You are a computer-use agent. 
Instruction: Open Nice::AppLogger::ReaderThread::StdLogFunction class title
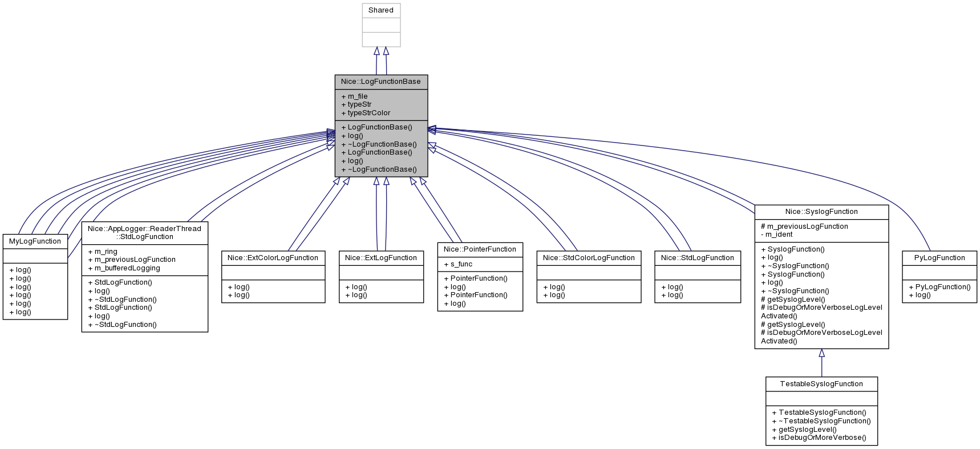(144, 233)
